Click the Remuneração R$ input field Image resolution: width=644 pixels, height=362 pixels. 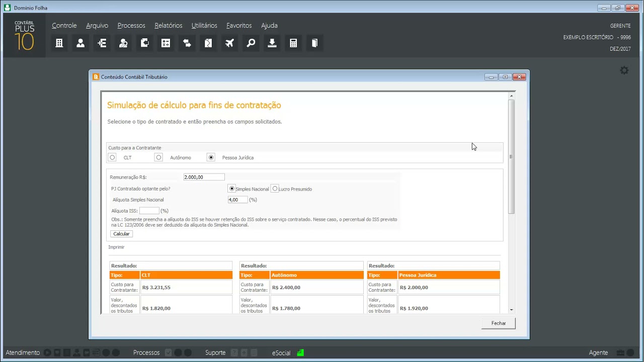[204, 177]
